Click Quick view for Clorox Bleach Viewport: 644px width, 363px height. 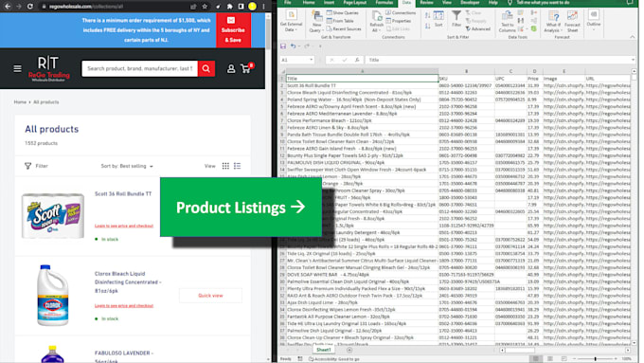point(210,296)
